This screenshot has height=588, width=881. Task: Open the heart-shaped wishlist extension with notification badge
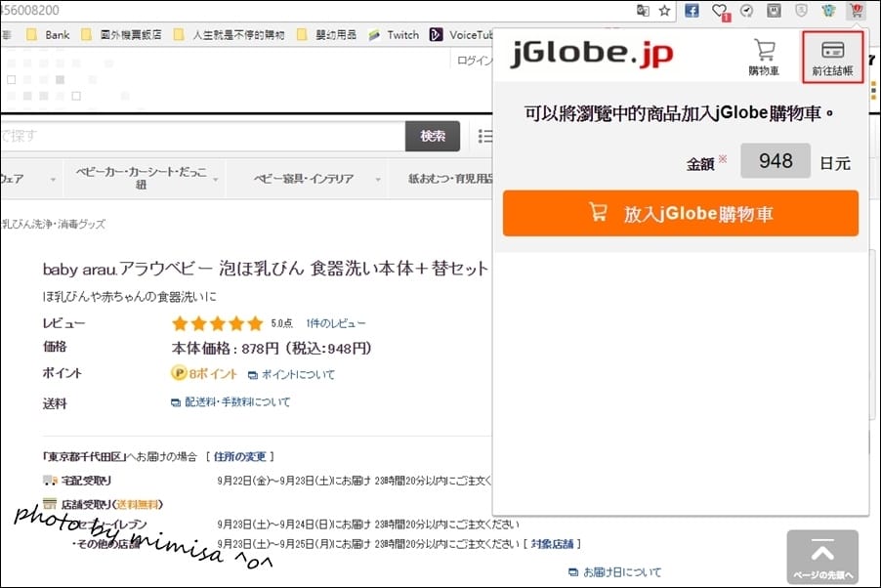719,10
